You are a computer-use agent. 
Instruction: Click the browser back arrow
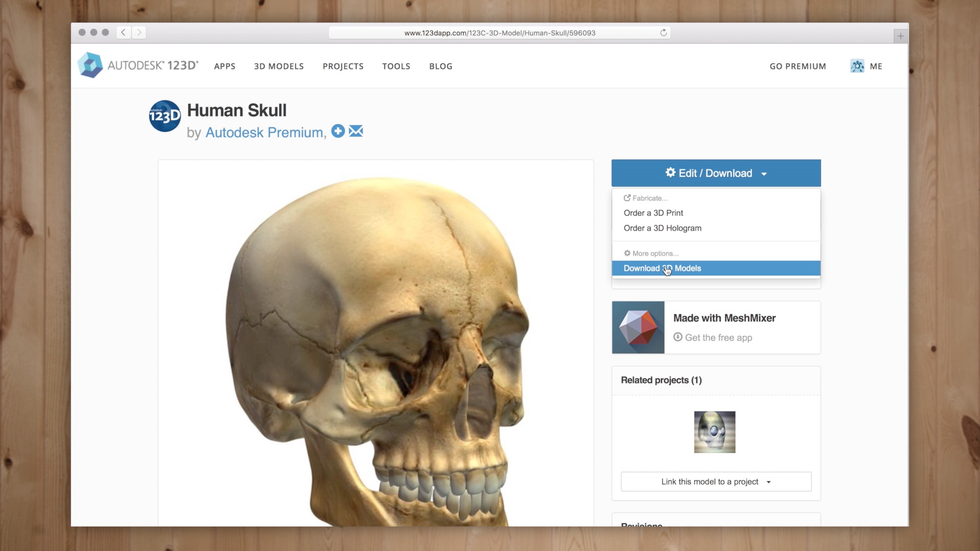tap(124, 33)
